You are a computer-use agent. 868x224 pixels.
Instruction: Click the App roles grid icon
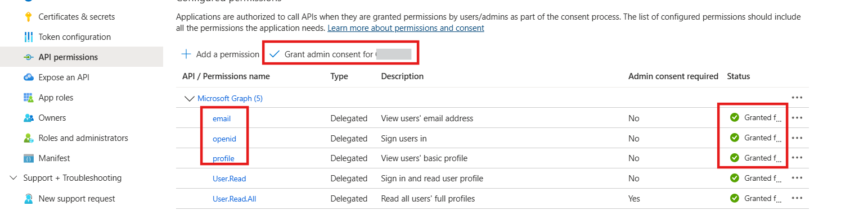pos(29,98)
